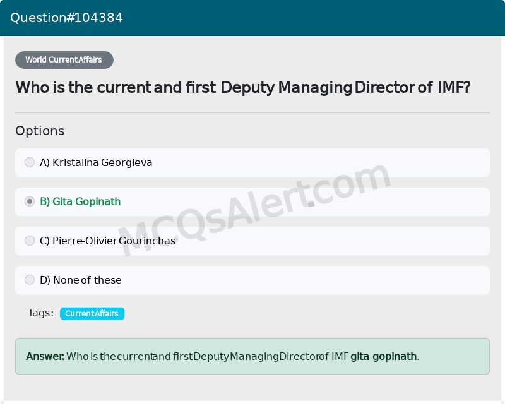Click the Tags label
Screen dimensions: 505x420
click(x=40, y=313)
